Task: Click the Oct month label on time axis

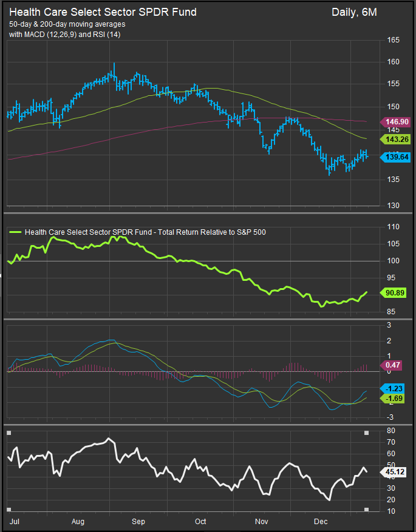Action: [x=200, y=522]
